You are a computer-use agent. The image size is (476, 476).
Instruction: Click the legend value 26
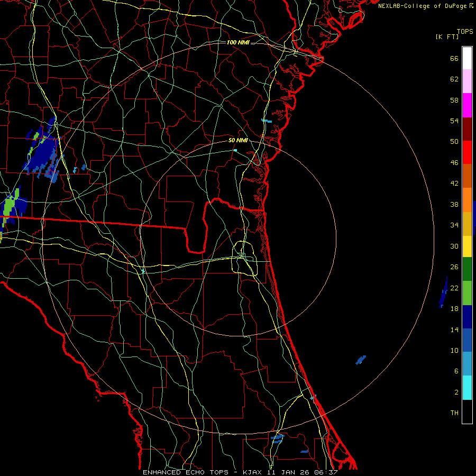click(x=454, y=267)
